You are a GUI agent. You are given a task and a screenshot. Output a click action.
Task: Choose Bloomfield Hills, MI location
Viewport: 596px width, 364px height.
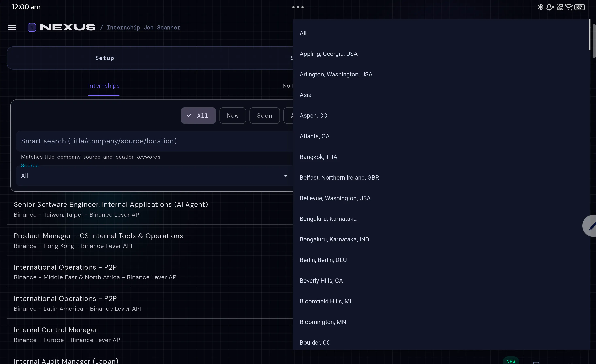pyautogui.click(x=442, y=301)
